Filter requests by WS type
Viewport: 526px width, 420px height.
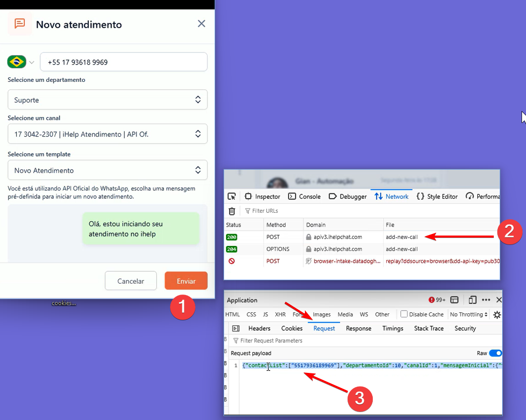364,314
